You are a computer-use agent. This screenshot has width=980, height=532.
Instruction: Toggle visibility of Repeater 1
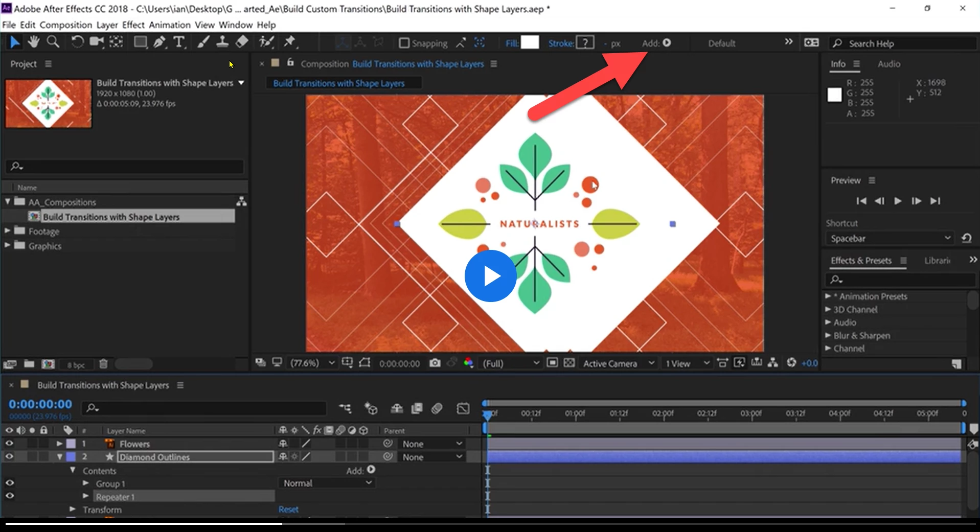9,496
